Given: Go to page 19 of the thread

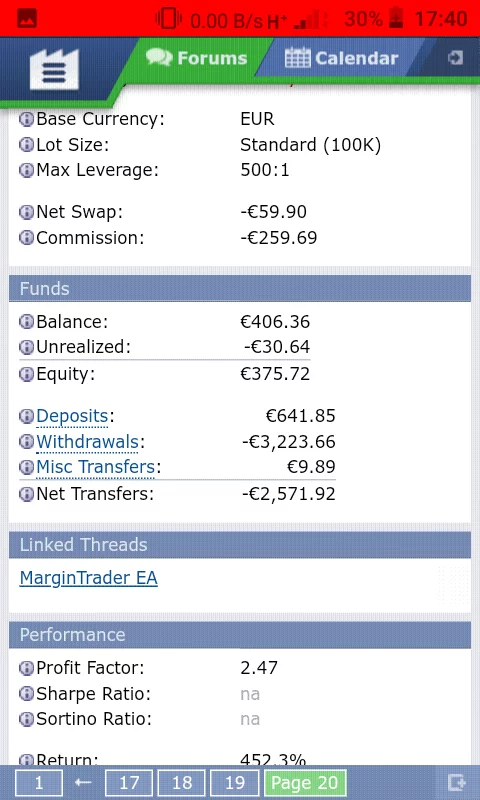Looking at the screenshot, I should point(235,783).
